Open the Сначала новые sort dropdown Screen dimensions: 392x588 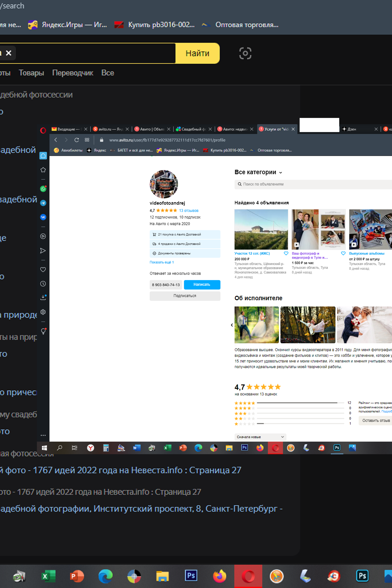coord(260,437)
